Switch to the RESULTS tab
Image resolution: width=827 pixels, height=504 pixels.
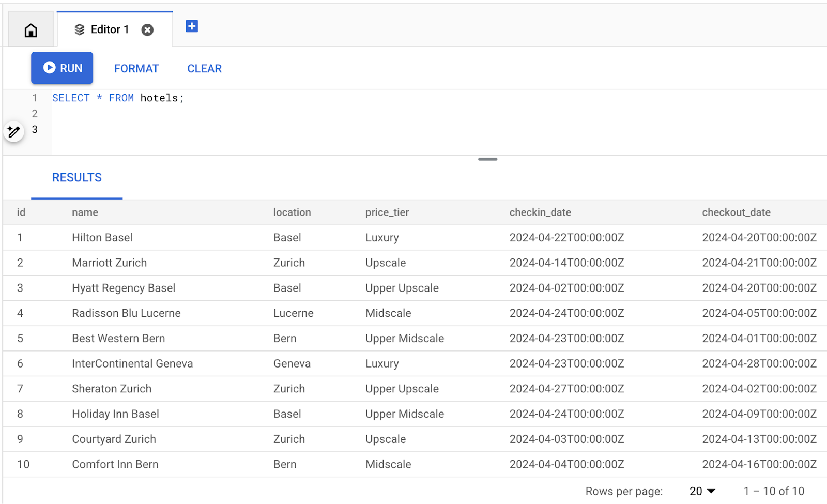click(x=76, y=177)
